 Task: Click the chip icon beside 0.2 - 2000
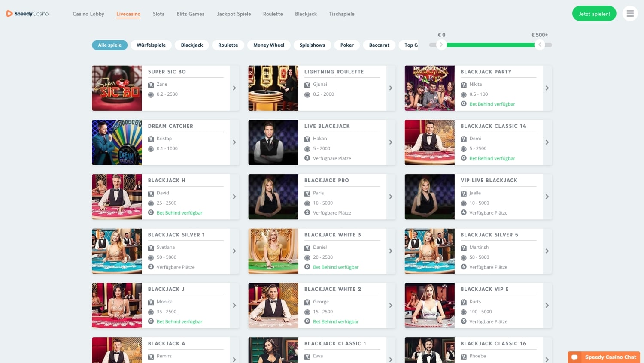307,94
